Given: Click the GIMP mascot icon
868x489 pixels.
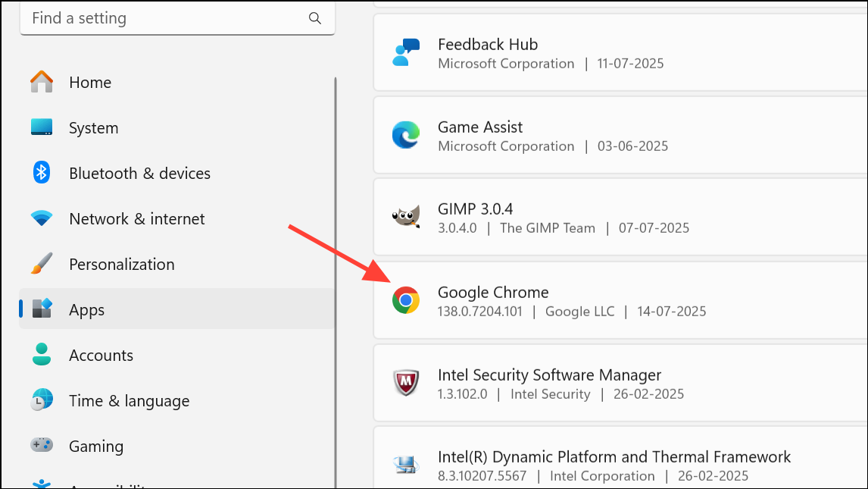Looking at the screenshot, I should pyautogui.click(x=406, y=218).
